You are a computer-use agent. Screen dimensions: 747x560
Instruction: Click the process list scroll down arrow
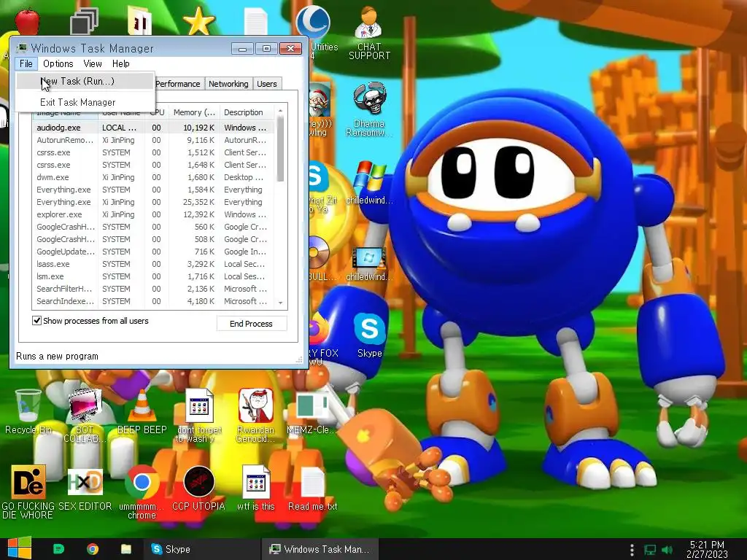280,303
